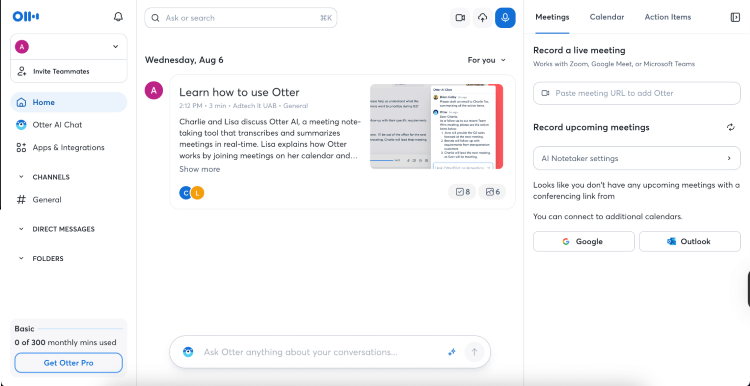Connect Outlook calendar
The image size is (750, 386).
pos(690,242)
